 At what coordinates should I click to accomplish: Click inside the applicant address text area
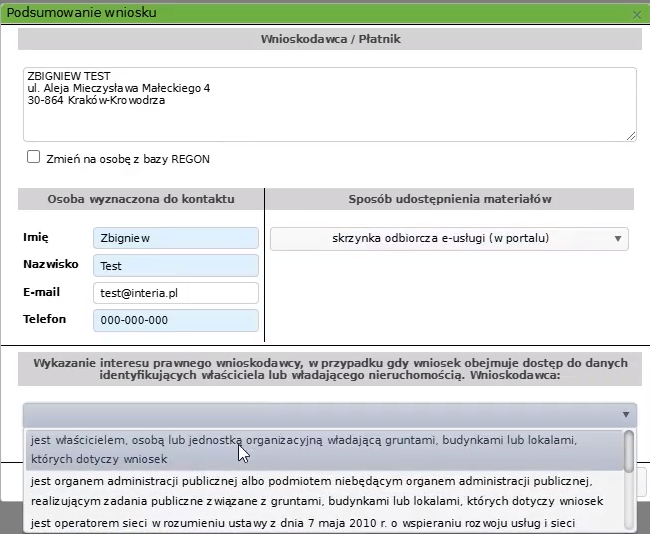tap(330, 110)
